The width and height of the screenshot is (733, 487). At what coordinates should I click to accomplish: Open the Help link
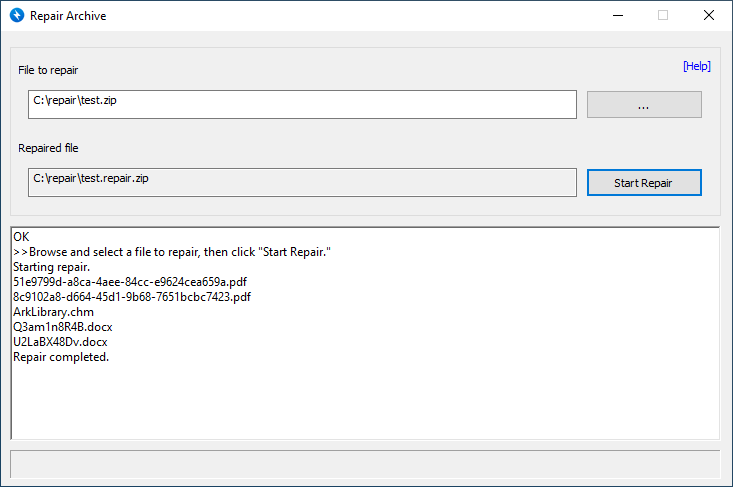[696, 66]
